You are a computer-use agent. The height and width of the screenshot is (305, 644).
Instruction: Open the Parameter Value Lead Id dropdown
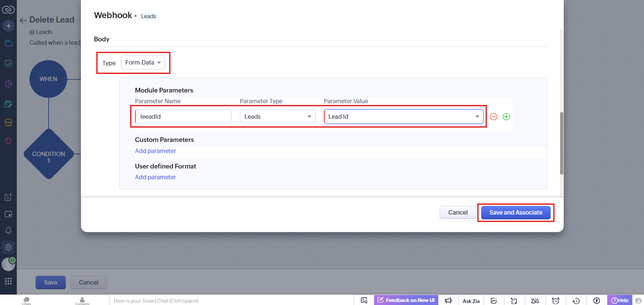tap(404, 117)
